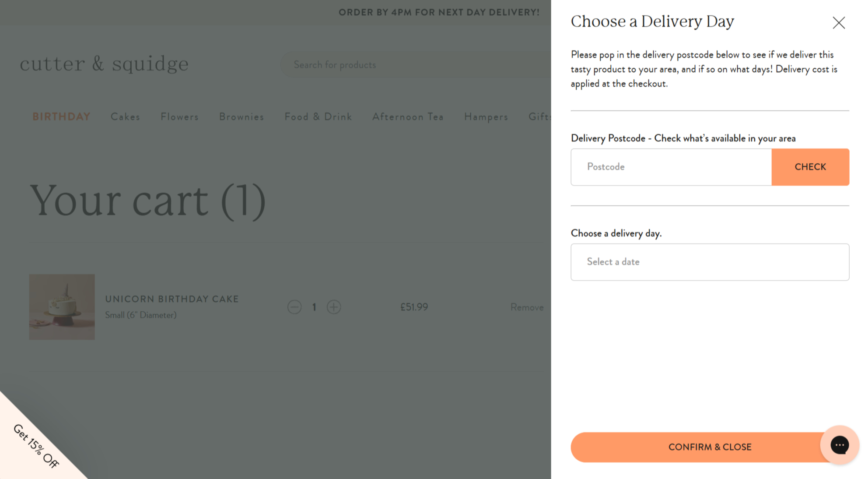Navigate to Afternoon Tea
Screen dimensions: 868x479
(x=408, y=117)
